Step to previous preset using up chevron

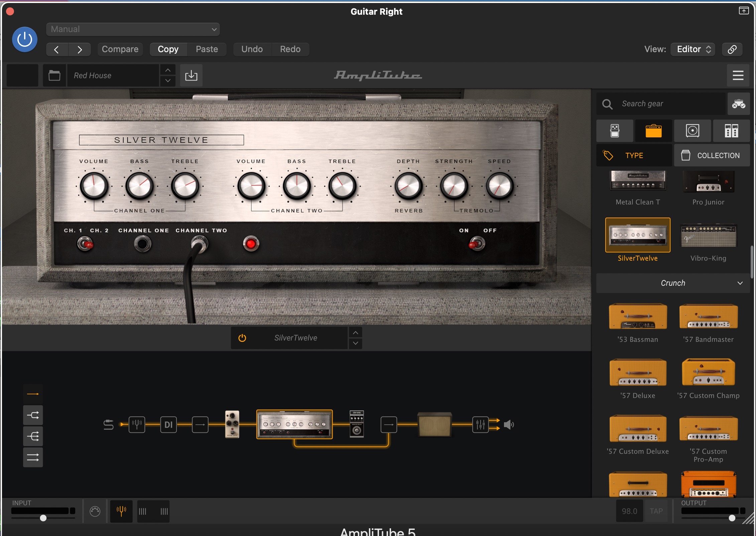168,70
